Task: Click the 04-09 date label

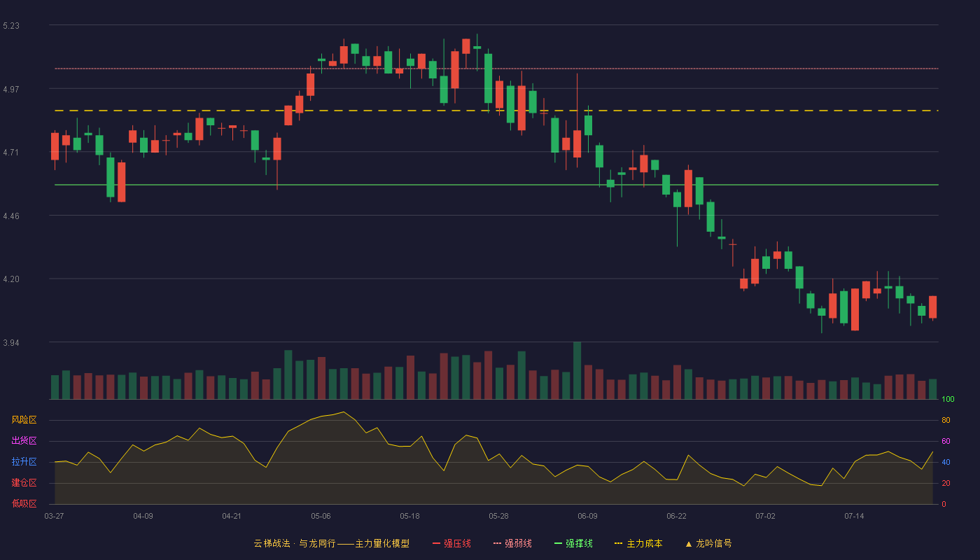Action: [x=143, y=516]
